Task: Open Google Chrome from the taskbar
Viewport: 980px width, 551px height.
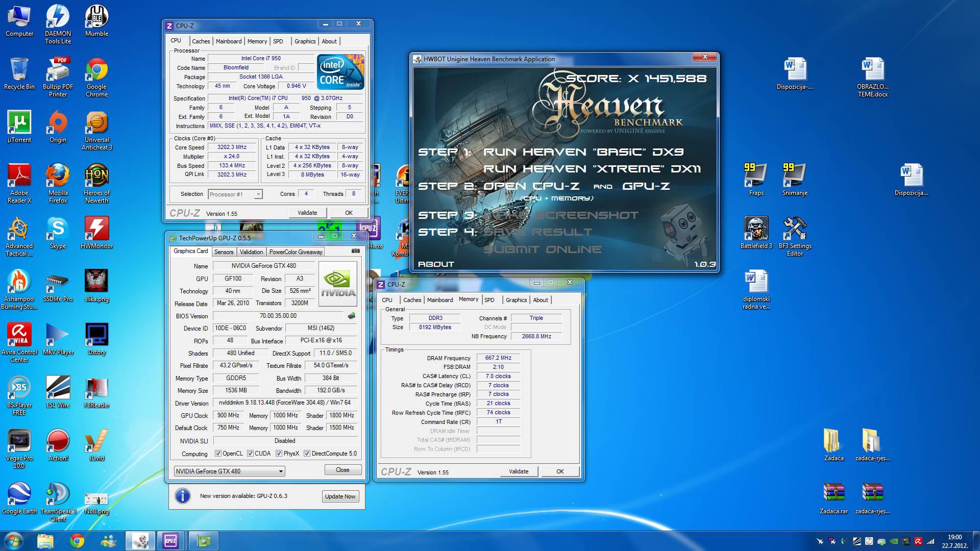Action: tap(77, 541)
